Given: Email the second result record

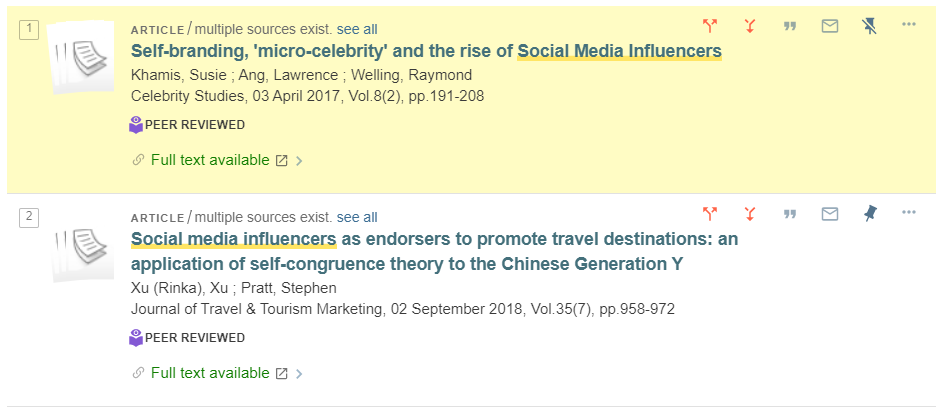Looking at the screenshot, I should click(829, 214).
